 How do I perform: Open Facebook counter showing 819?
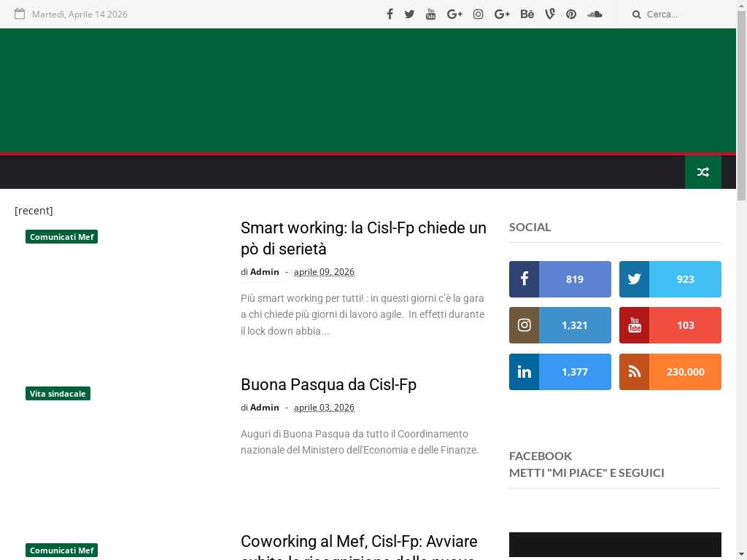(x=560, y=279)
